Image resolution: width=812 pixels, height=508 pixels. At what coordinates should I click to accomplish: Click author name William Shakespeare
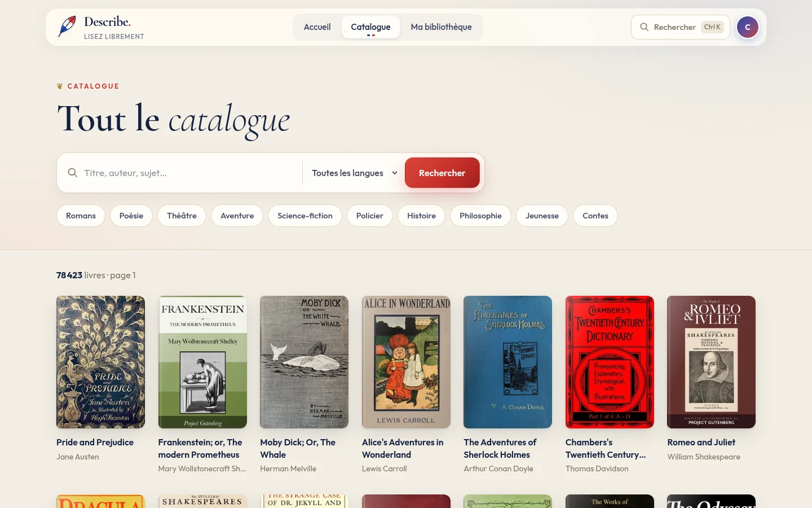pos(704,457)
